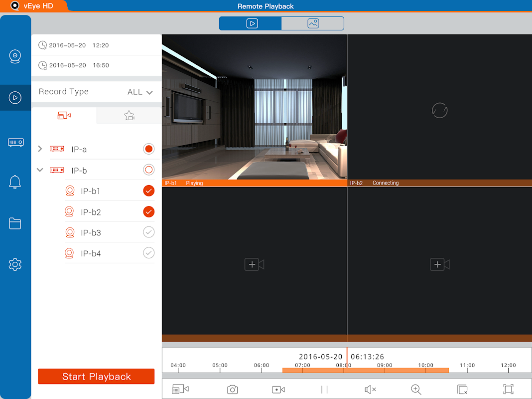Open settings gear in sidebar
532x399 pixels.
click(15, 264)
